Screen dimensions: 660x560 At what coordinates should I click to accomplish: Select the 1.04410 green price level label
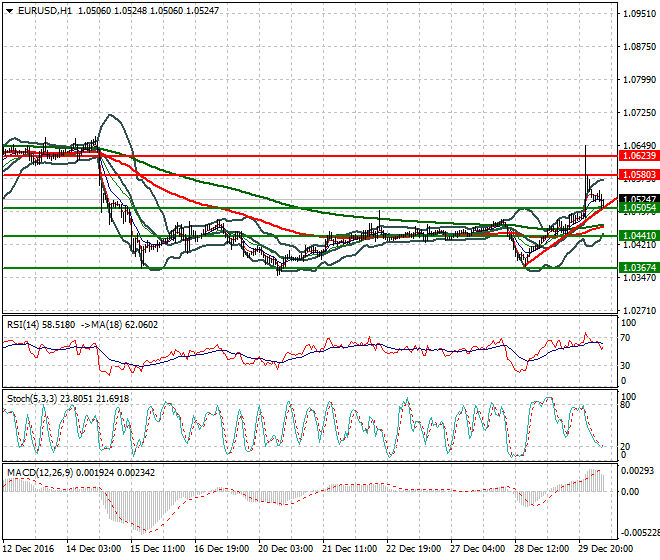[x=639, y=236]
